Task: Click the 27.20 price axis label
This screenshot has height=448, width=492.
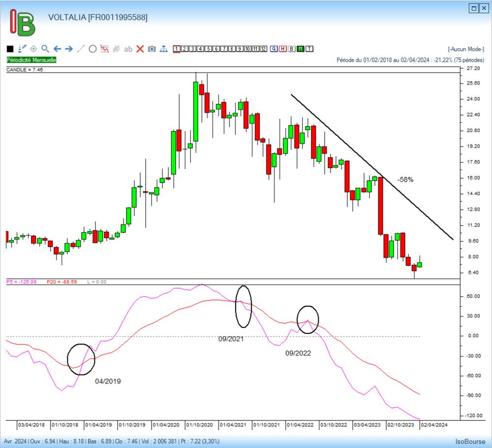Action: pos(473,68)
